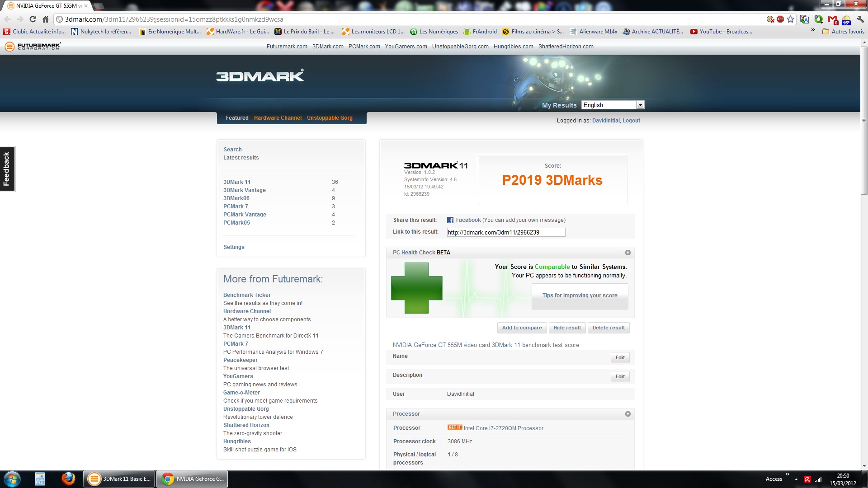This screenshot has height=488, width=868.
Task: Open the Benchmark Ticker link
Action: (x=247, y=295)
